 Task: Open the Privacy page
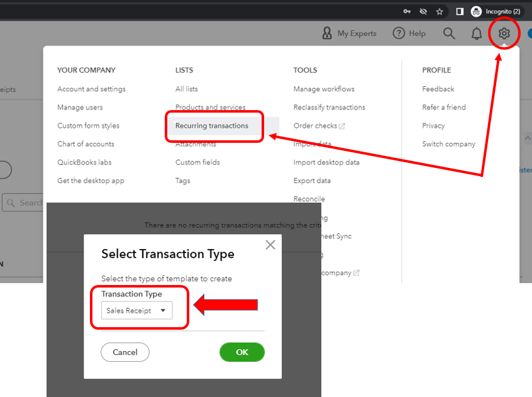(433, 125)
